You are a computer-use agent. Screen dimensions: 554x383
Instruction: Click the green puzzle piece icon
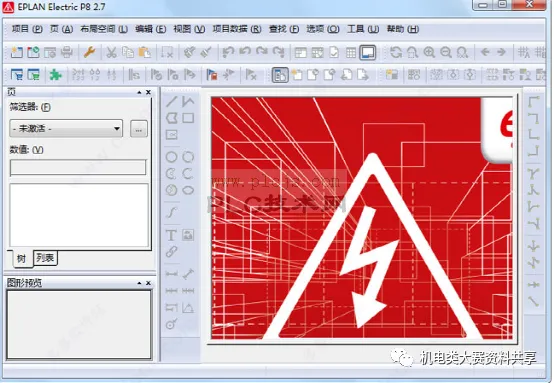(x=55, y=75)
